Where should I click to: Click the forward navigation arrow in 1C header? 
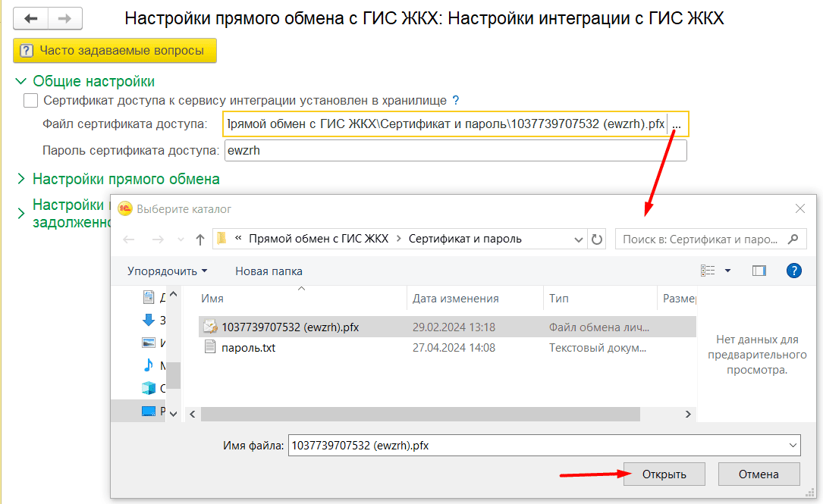tap(65, 19)
